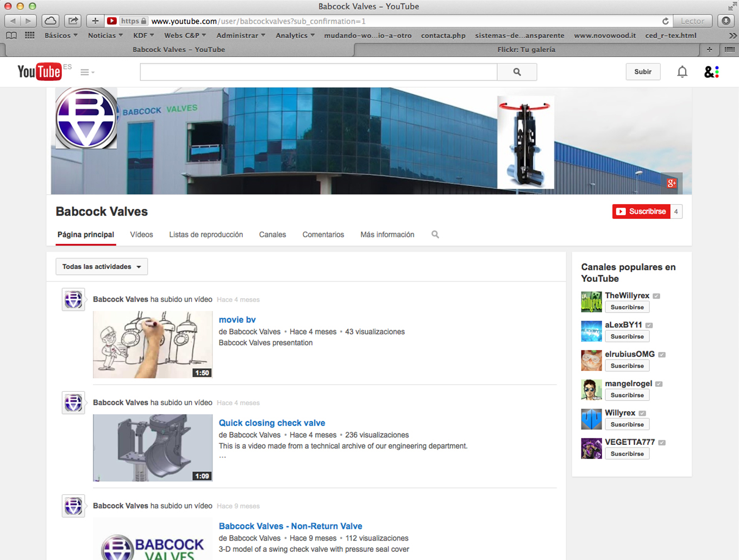Play movie bv video thumbnail

point(153,344)
